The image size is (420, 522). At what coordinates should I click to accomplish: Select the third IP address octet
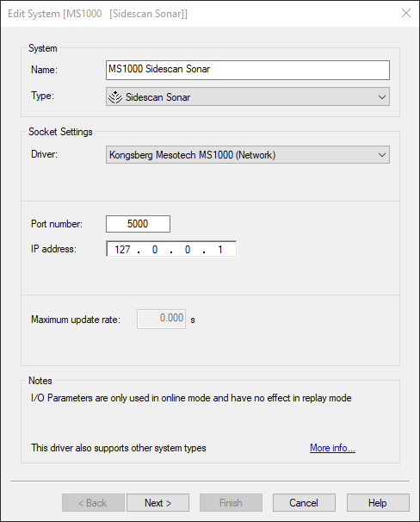[188, 249]
